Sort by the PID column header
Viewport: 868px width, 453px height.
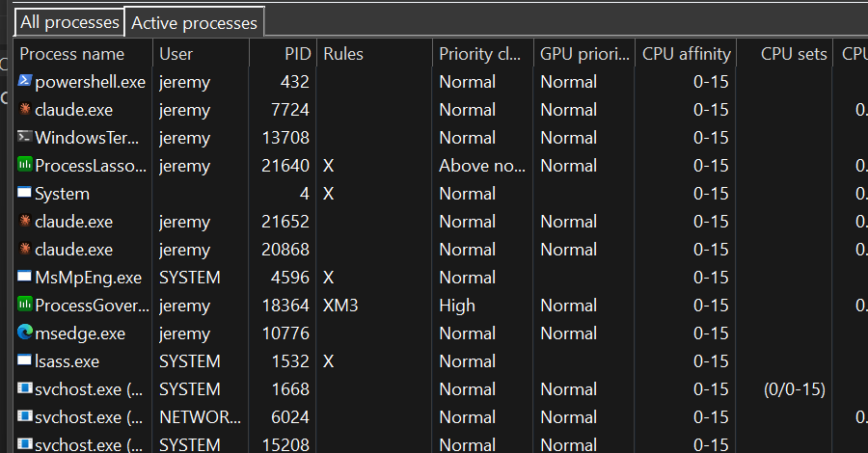point(283,54)
